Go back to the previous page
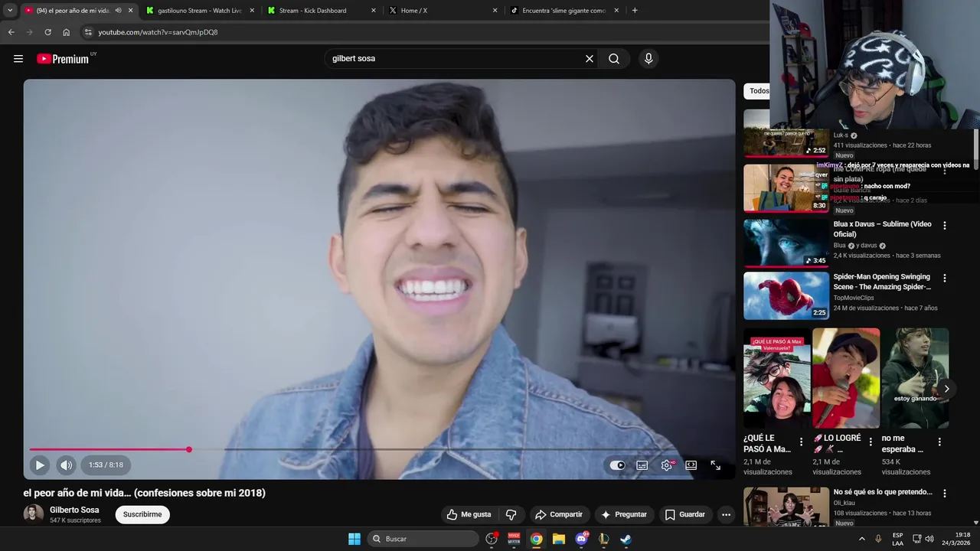 pyautogui.click(x=11, y=32)
